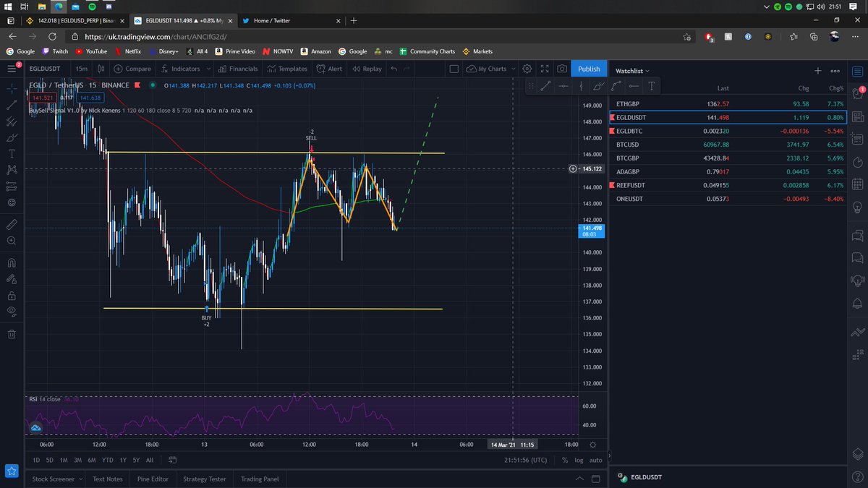Select the 1D time range

36,460
